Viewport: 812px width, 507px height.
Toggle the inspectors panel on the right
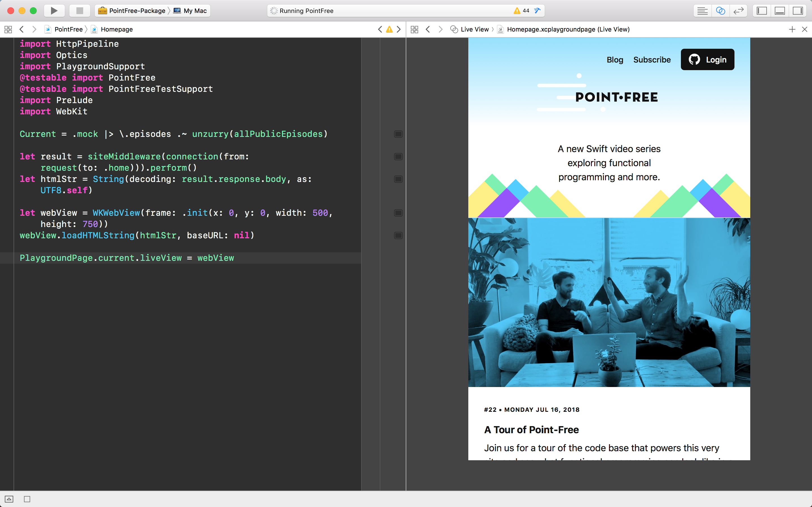pyautogui.click(x=798, y=11)
